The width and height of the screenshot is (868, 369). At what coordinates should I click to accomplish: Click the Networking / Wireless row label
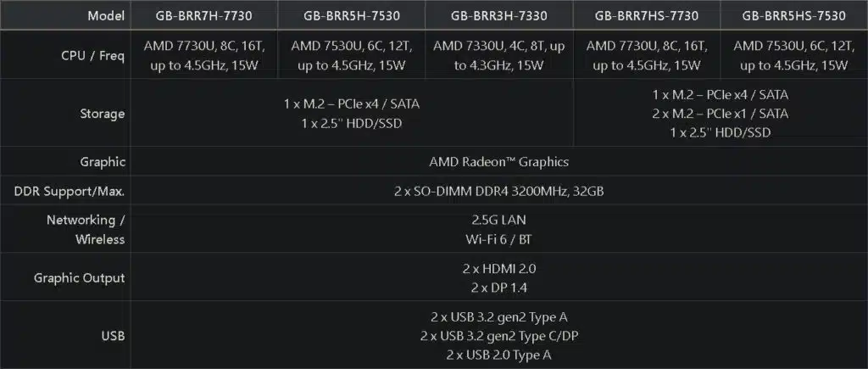coord(86,229)
